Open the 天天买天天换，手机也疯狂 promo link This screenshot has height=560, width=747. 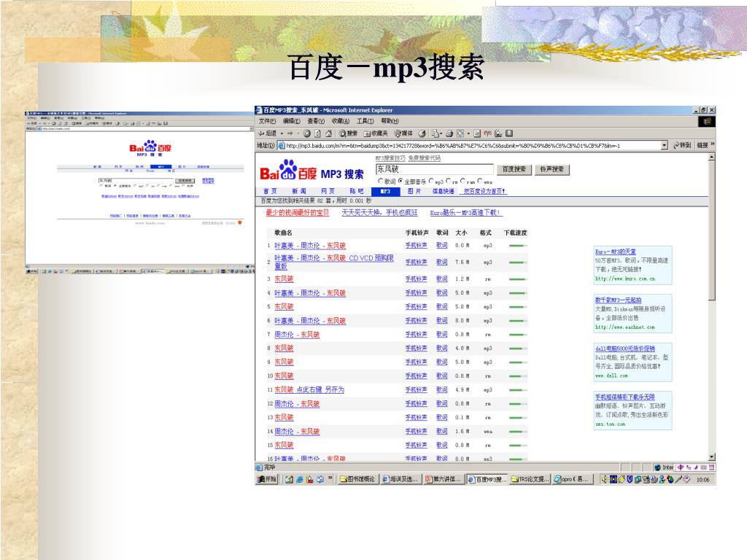tap(379, 213)
